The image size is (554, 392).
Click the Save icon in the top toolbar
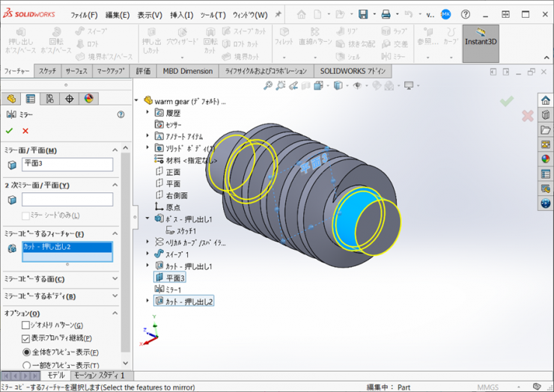click(x=363, y=14)
